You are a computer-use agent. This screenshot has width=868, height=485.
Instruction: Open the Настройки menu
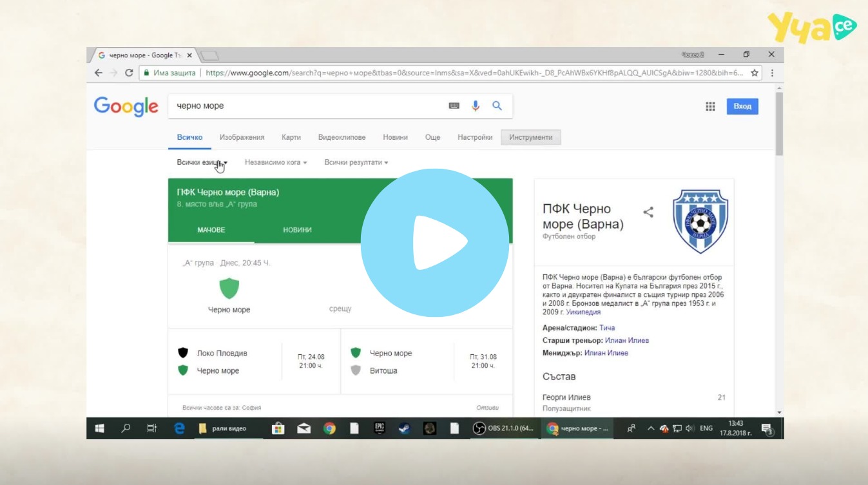[475, 137]
